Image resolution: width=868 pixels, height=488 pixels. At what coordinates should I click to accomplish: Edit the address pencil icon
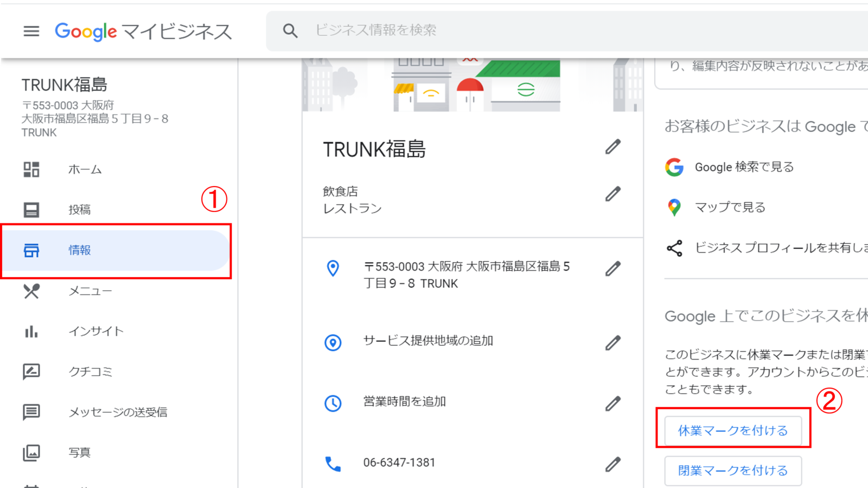613,269
